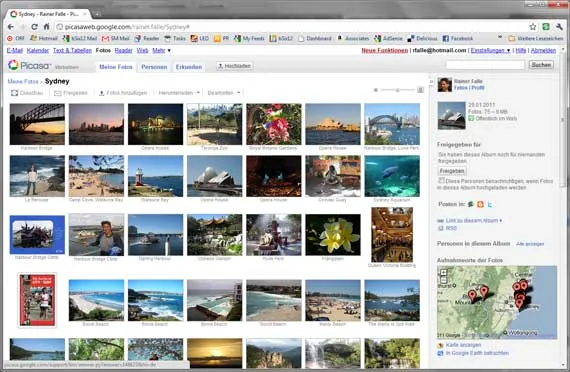Click the Freigeben button in the sidebar
Viewport: 570px width, 372px height.
tap(452, 171)
